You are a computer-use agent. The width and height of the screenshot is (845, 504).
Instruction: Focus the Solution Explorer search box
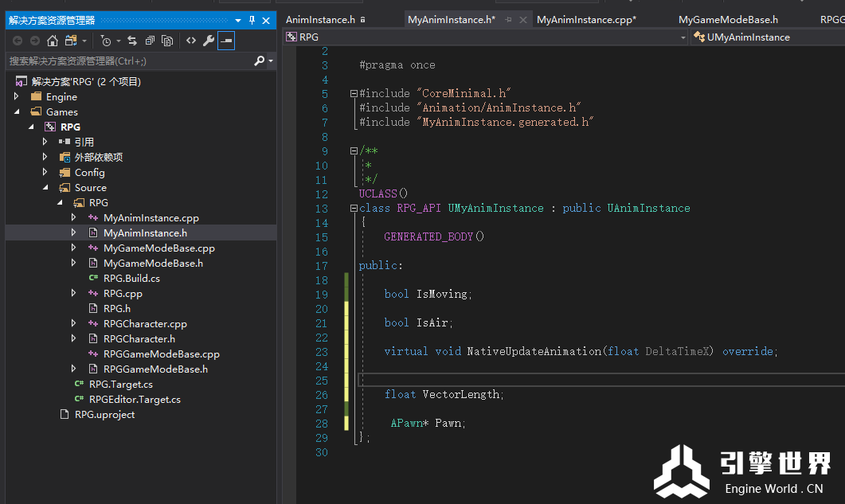129,61
